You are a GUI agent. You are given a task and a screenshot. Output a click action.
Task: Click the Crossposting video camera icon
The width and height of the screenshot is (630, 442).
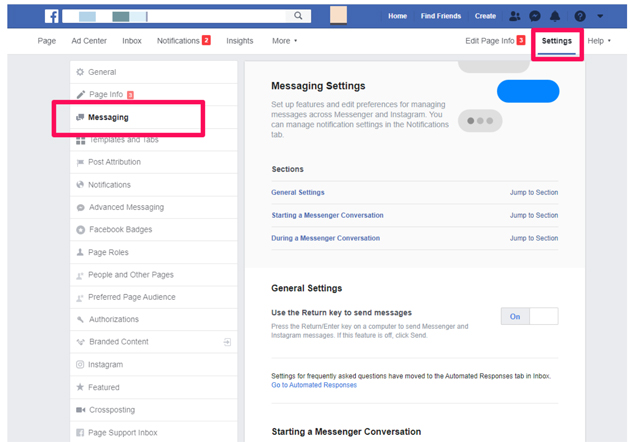point(80,410)
